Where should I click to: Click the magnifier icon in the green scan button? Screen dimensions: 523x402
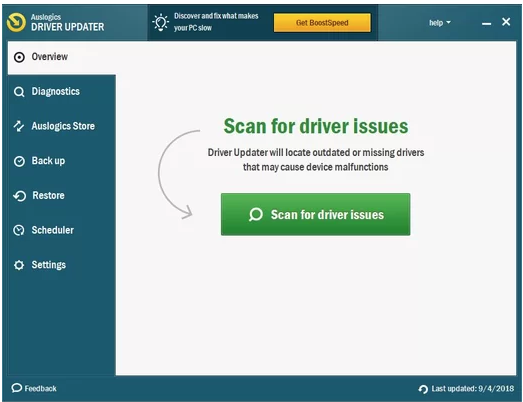(x=256, y=215)
